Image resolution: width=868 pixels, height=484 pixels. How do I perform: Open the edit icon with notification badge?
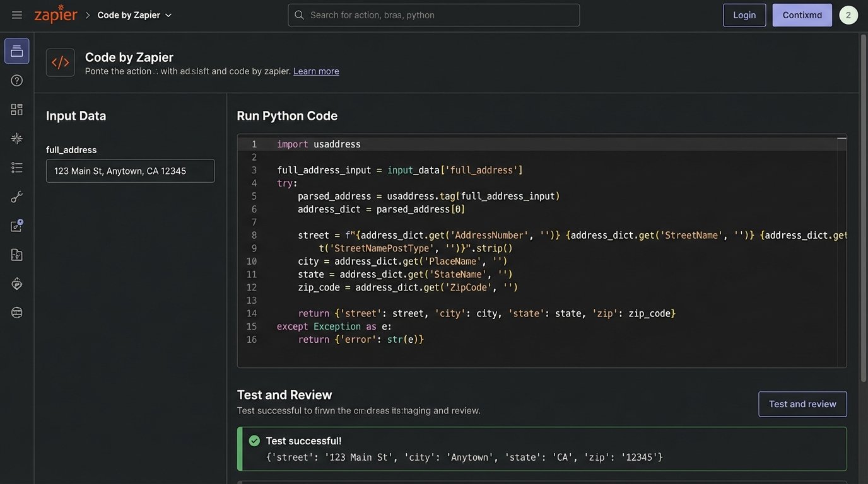click(x=16, y=225)
